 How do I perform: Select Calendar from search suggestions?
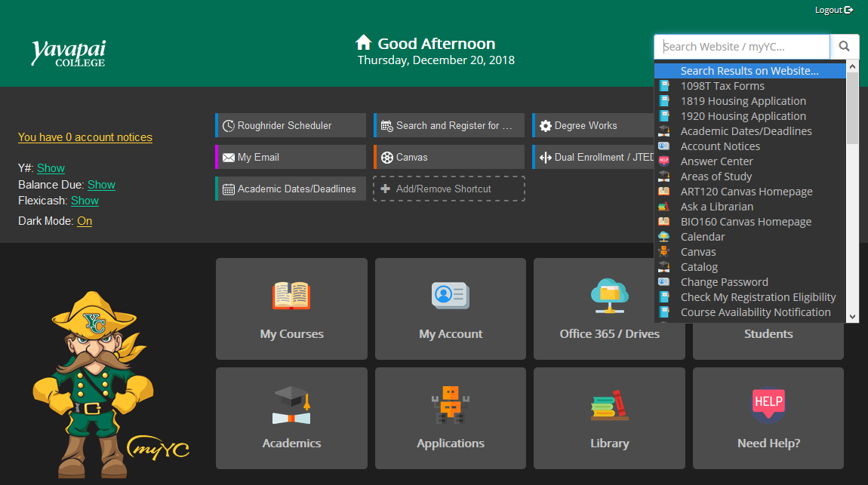(702, 236)
